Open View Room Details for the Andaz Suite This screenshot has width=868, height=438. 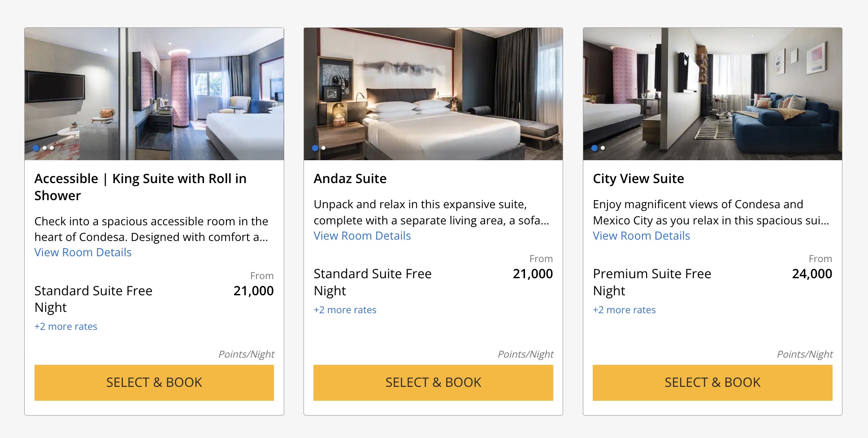362,235
